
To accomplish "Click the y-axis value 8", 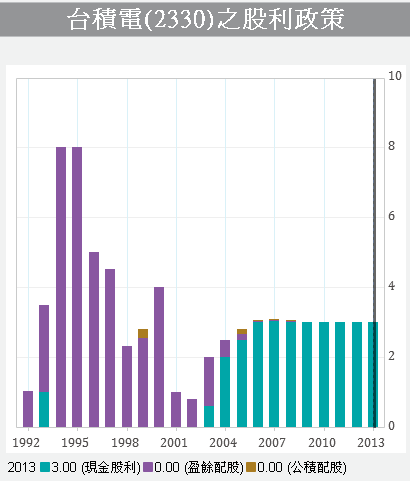I will (391, 146).
